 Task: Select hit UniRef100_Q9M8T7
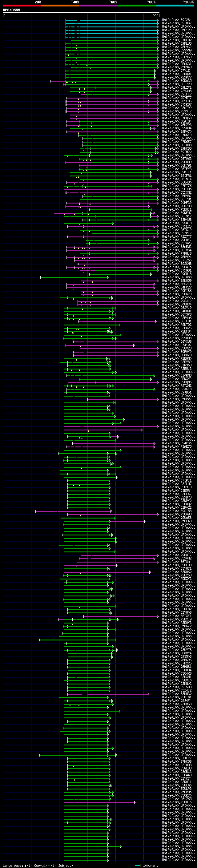pos(176,555)
